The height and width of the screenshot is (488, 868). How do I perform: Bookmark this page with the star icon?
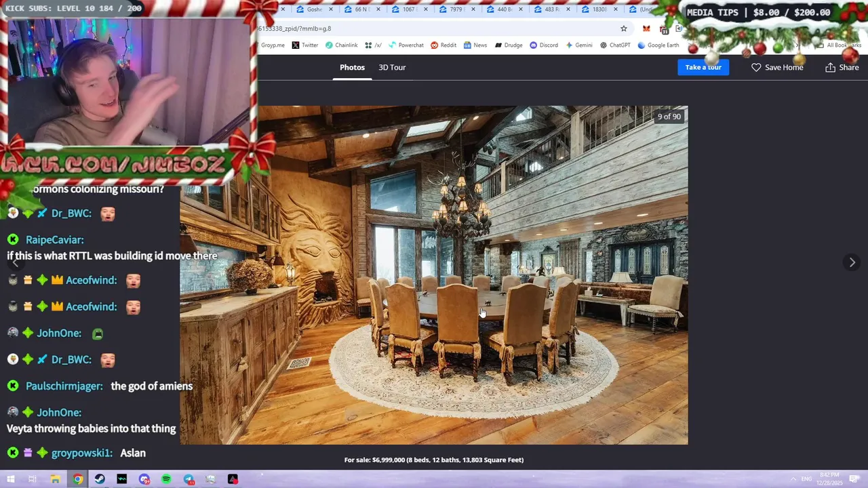point(624,28)
